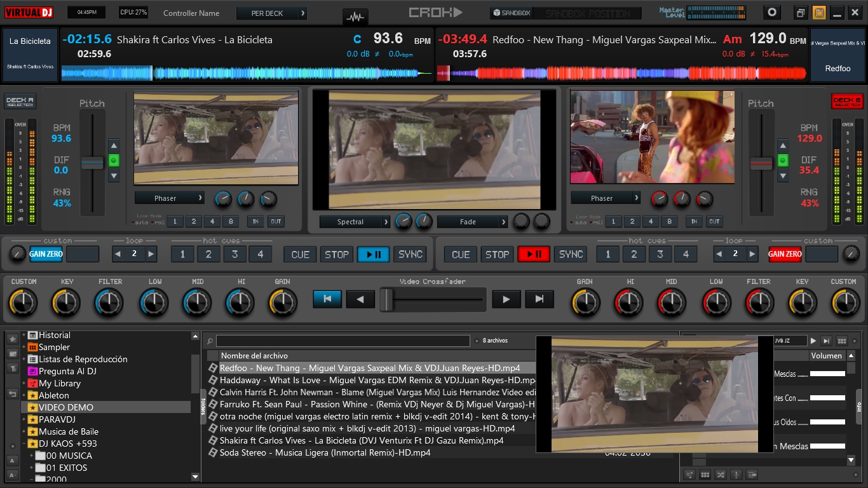Viewport: 868px width, 488px height.
Task: Click the search magnifier icon in the browser
Action: pos(210,341)
